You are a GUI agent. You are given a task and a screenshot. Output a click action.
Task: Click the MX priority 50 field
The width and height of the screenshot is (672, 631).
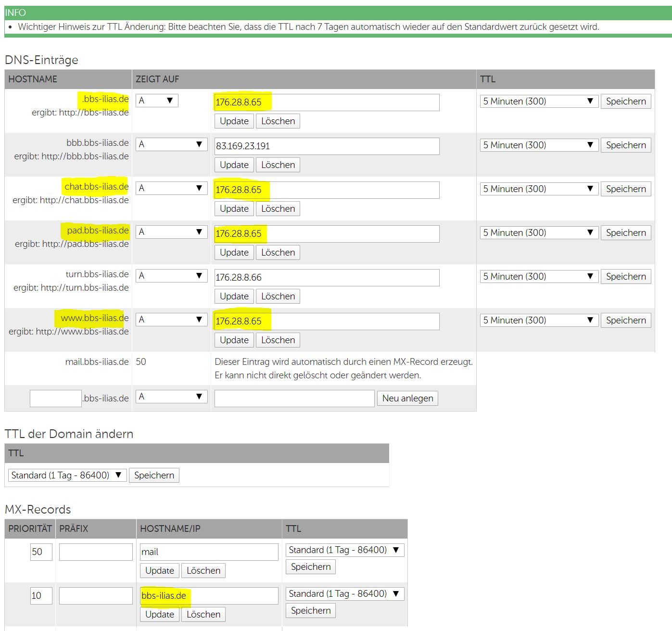[x=41, y=552]
